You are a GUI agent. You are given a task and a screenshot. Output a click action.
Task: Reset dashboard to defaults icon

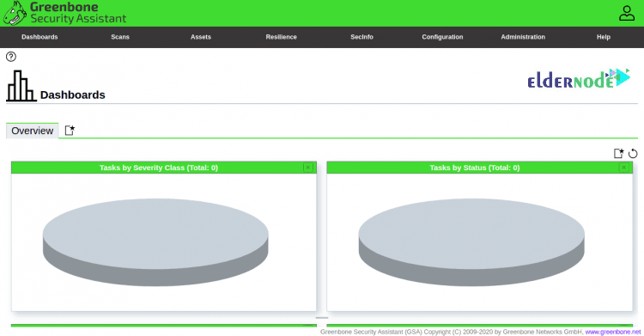click(x=633, y=154)
